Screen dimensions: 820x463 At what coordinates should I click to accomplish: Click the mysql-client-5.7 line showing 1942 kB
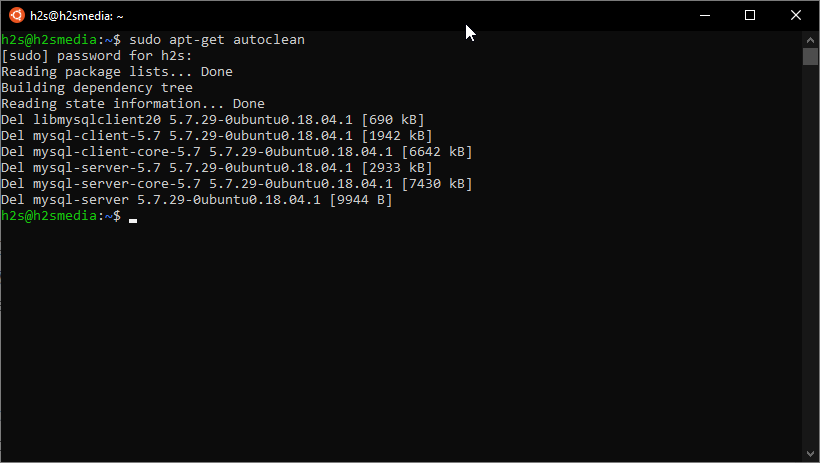click(x=216, y=136)
